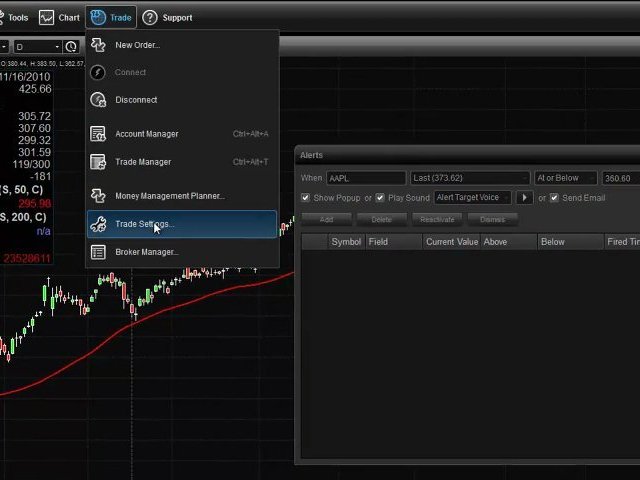Click the 11/16/2010 date text
Screen dimensions: 640x480
click(25, 77)
